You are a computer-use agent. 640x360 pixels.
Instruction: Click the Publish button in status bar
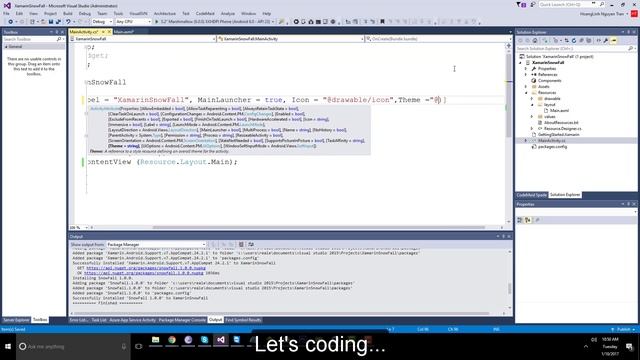click(x=623, y=329)
